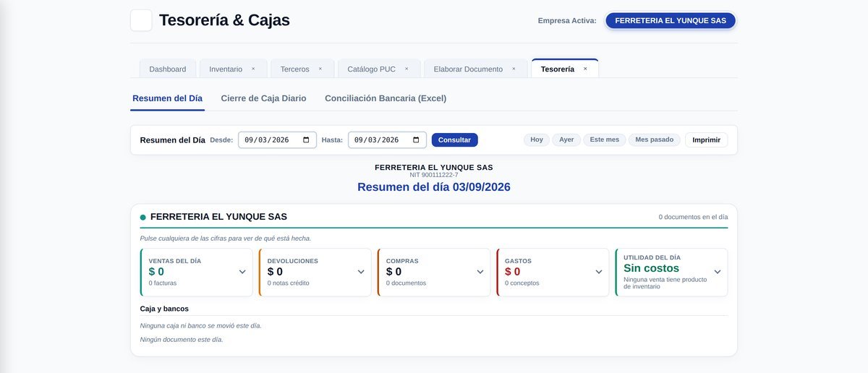Click the Devoluciones $ 0 amount
The height and width of the screenshot is (373, 868).
pyautogui.click(x=275, y=272)
